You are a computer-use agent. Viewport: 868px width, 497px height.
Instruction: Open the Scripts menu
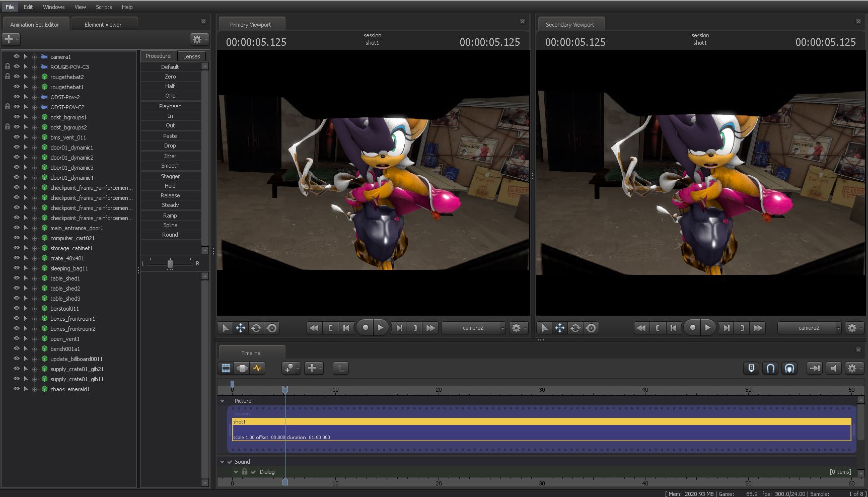[104, 7]
